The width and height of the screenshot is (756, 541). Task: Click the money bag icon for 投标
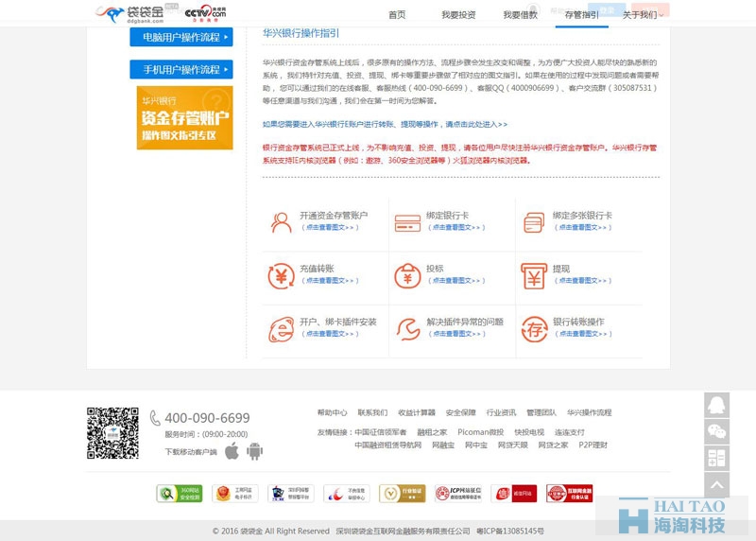point(407,276)
